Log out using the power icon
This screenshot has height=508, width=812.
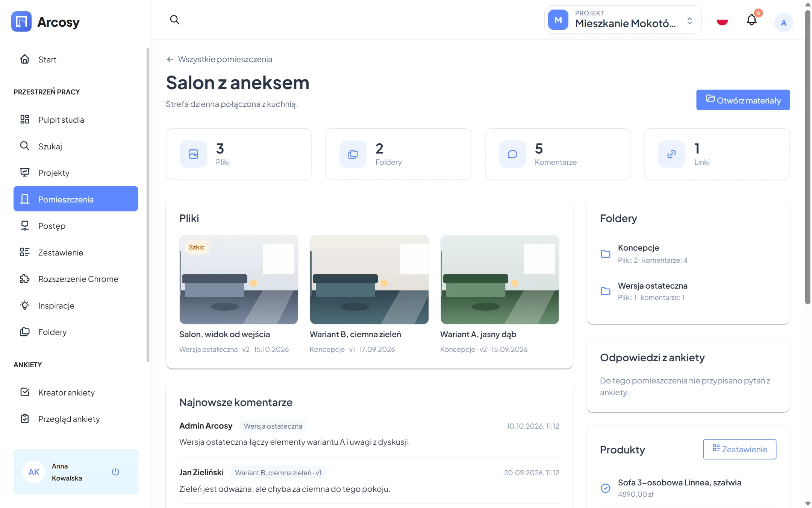115,471
